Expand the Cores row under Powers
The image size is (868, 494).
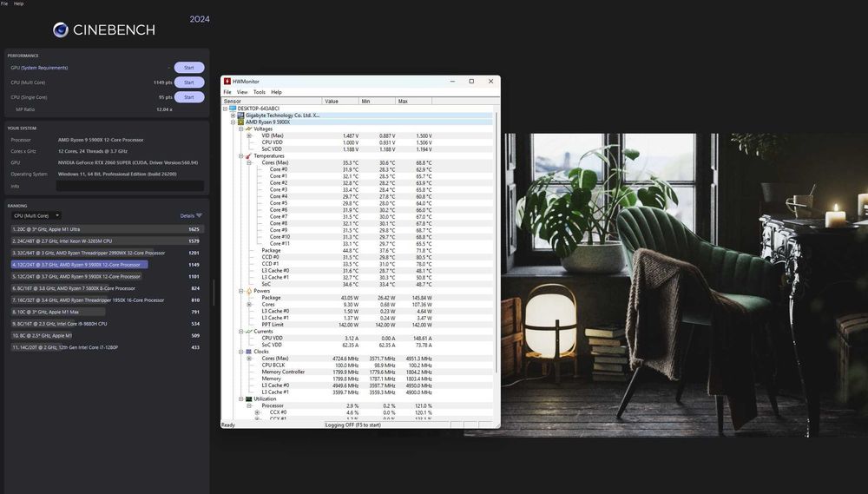249,305
